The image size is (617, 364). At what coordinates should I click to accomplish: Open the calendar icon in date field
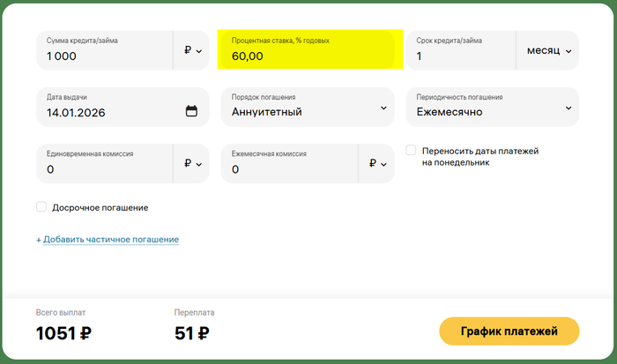[192, 111]
